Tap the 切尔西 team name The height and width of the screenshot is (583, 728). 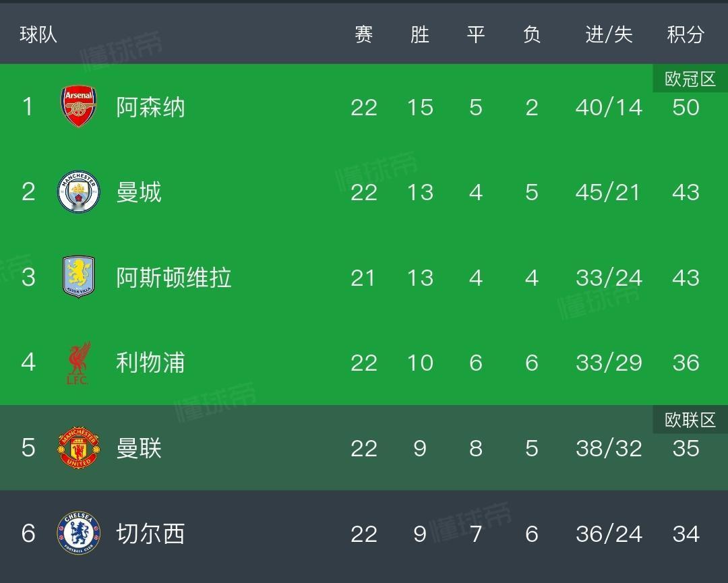click(x=150, y=534)
